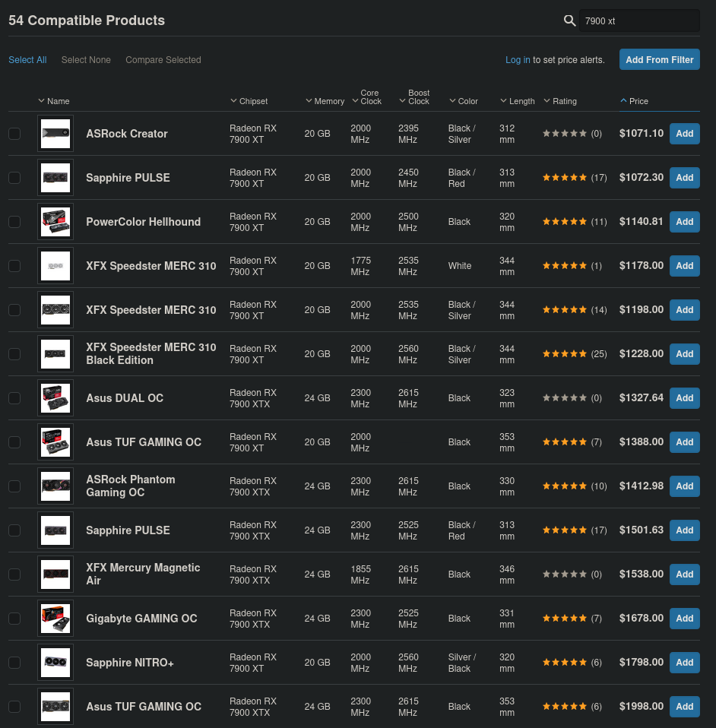Open $1072.30 Sapphire PULSE thumbnail
The height and width of the screenshot is (728, 716).
(x=55, y=178)
